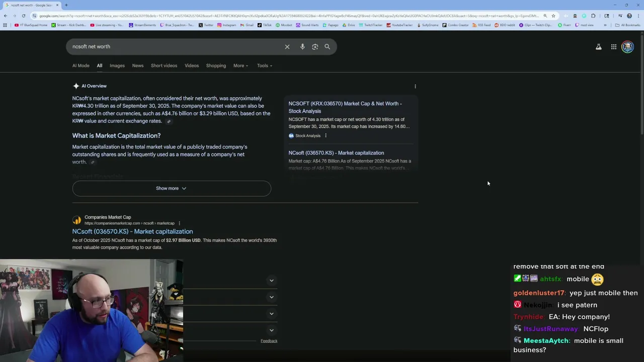Reload the page with the refresh icon
The image size is (644, 362).
coord(24,16)
